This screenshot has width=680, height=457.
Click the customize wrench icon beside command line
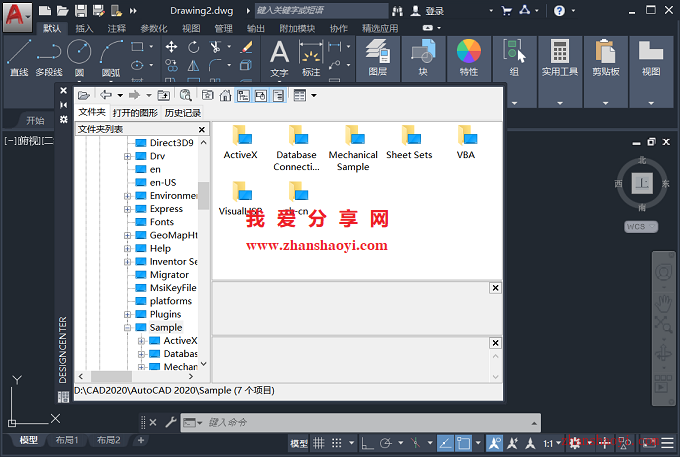coord(171,422)
